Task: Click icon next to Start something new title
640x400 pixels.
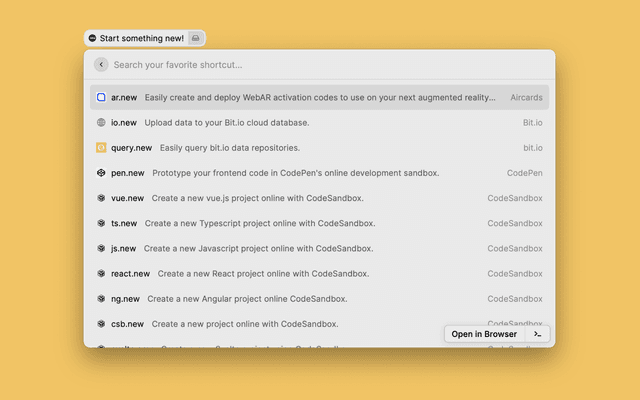Action: (x=196, y=38)
